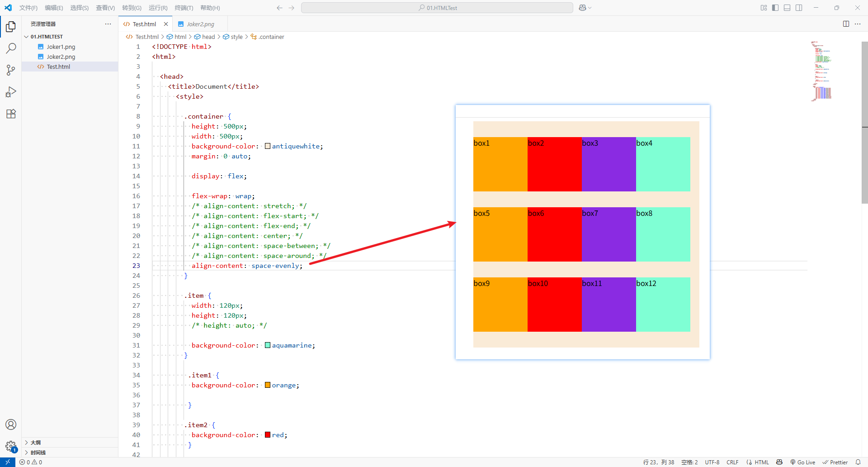This screenshot has width=868, height=467.
Task: Open Explorer panel more actions menu
Action: pos(108,24)
